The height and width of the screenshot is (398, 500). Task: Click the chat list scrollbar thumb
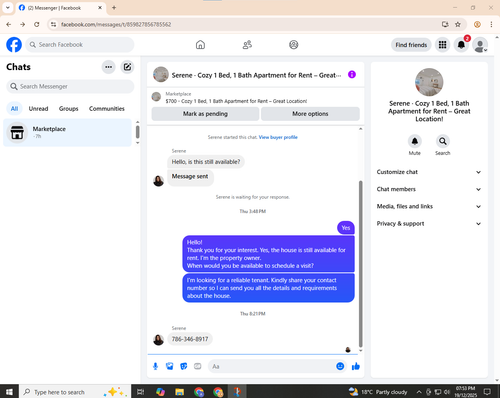(x=137, y=132)
